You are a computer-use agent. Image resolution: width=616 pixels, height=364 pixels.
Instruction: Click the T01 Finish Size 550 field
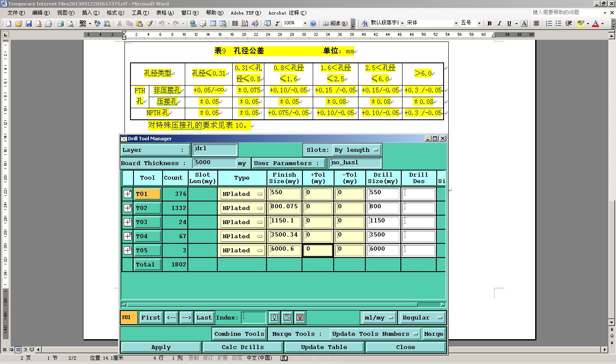pos(284,194)
